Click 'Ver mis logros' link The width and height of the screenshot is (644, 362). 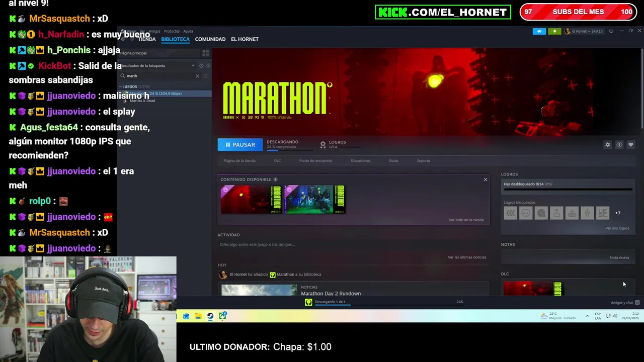coord(617,228)
